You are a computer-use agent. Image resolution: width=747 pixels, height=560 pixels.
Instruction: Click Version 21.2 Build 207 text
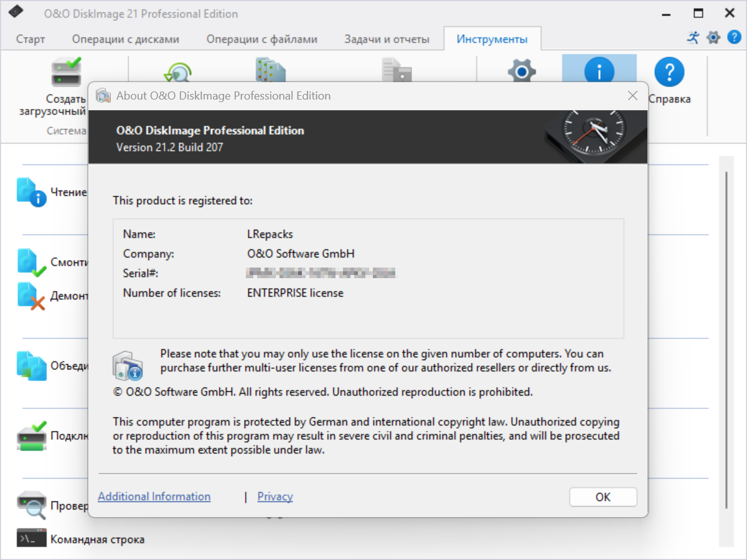[170, 147]
